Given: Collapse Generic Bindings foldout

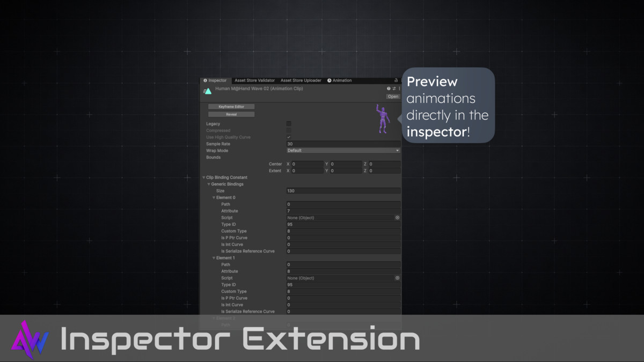Looking at the screenshot, I should [x=209, y=184].
